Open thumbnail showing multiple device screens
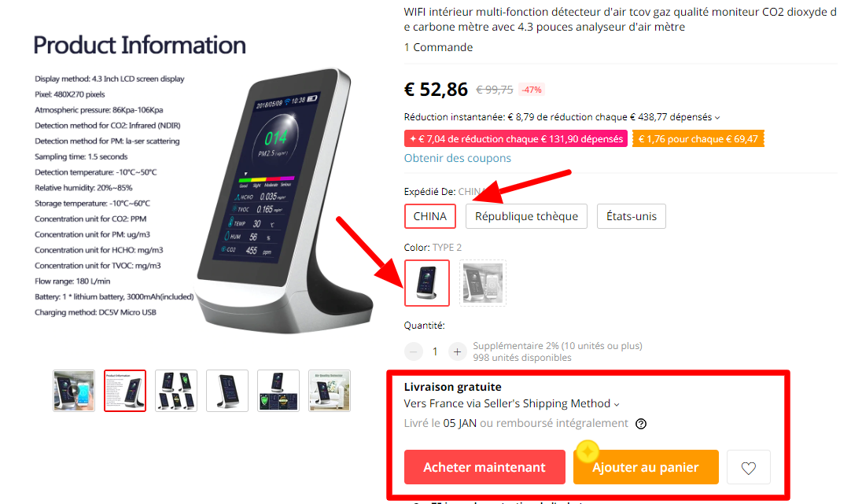The height and width of the screenshot is (504, 851). pyautogui.click(x=176, y=391)
